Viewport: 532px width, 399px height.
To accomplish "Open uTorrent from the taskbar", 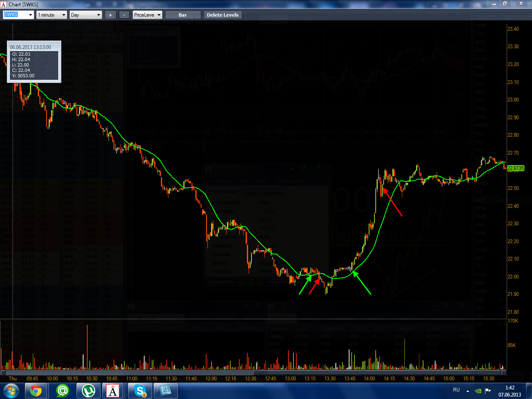I will [x=88, y=391].
